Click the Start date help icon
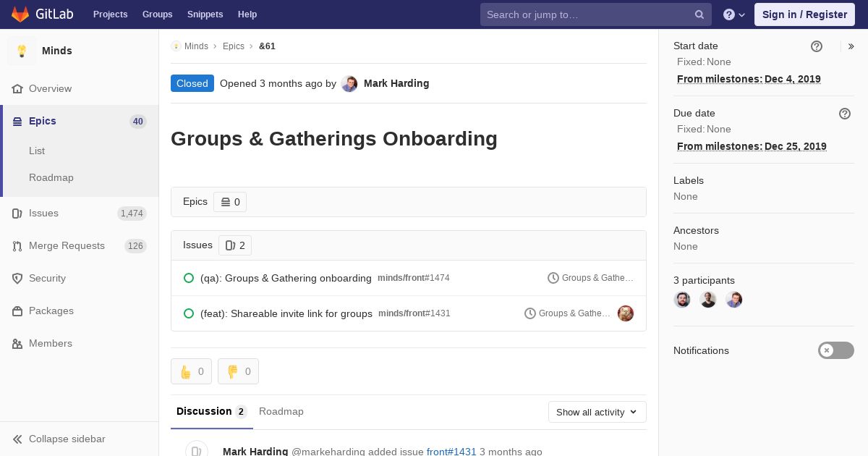 click(x=817, y=46)
